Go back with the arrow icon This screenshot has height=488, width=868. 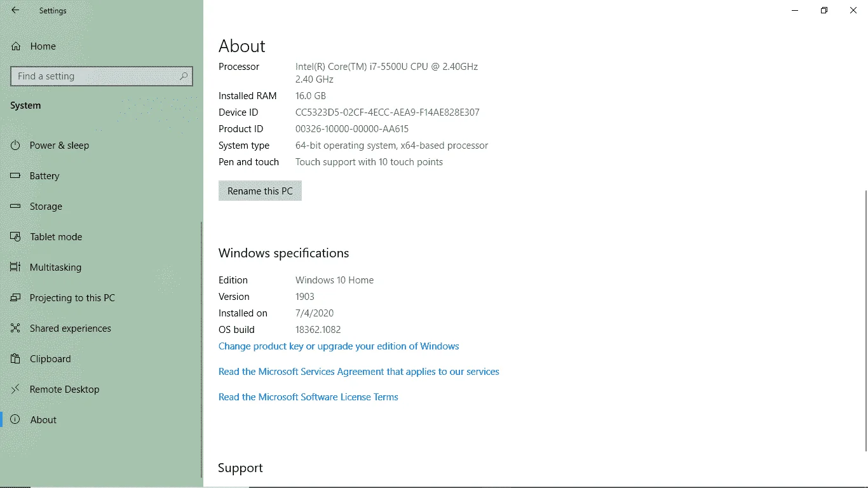(15, 10)
